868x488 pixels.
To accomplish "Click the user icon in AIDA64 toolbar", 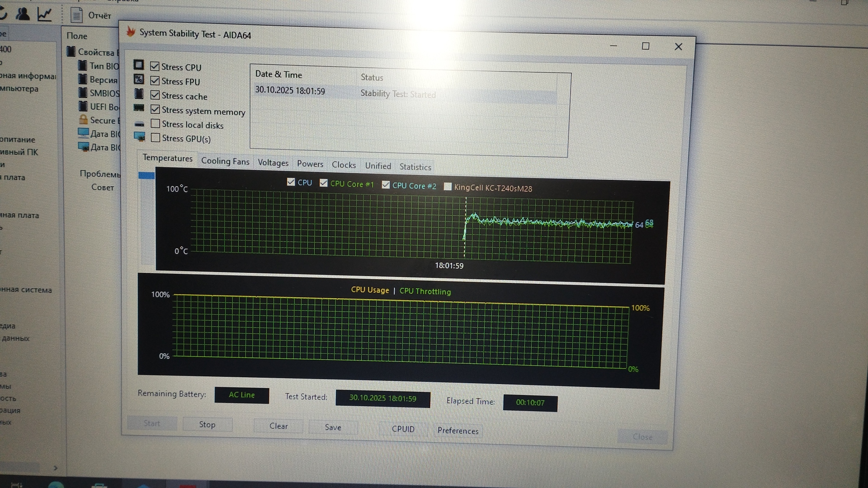I will (x=23, y=14).
